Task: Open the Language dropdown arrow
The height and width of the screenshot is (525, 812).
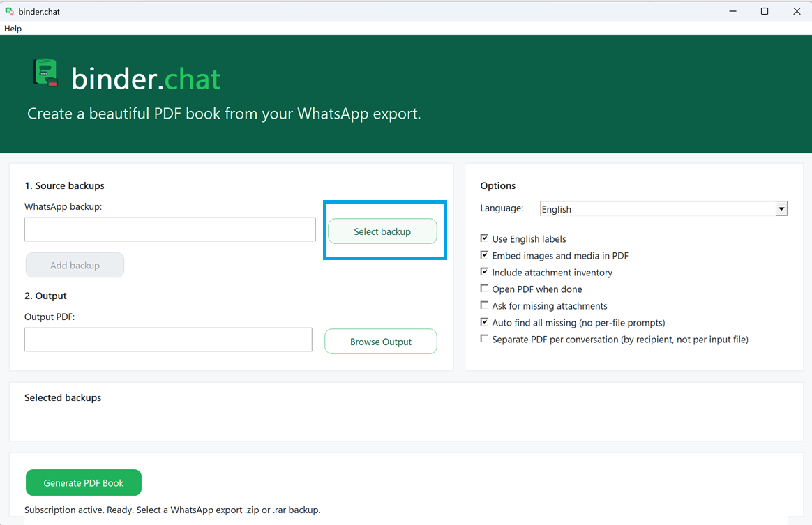Action: [781, 208]
